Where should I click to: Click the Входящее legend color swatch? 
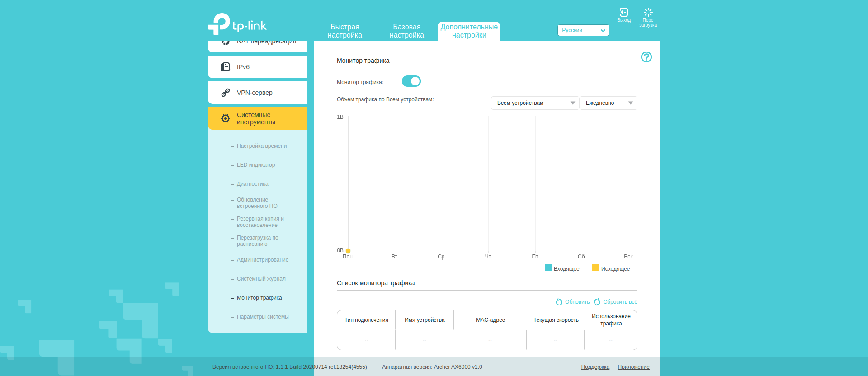click(548, 268)
